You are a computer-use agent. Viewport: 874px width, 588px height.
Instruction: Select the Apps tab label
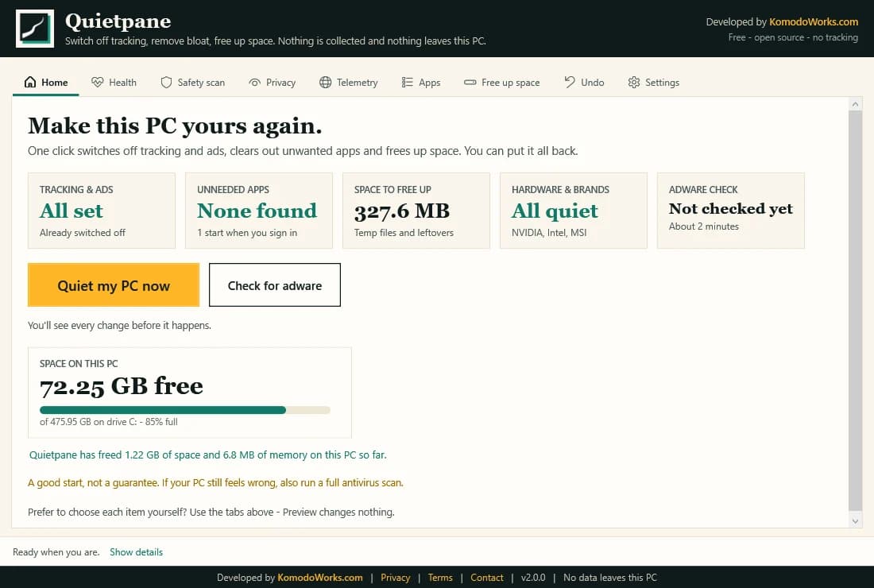430,83
